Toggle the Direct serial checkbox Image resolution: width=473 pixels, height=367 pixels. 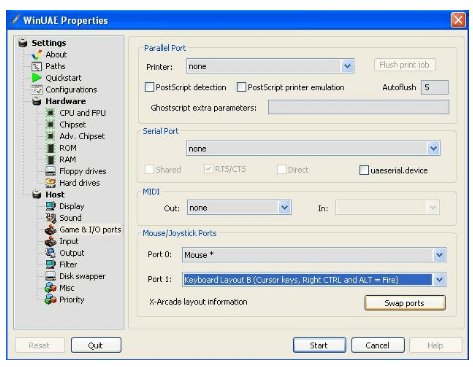[x=282, y=169]
